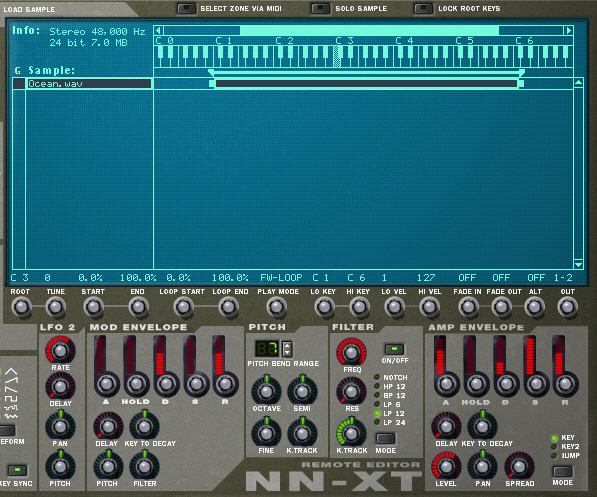Click the Amp Envelope PAN knob
The width and height of the screenshot is (597, 497).
click(482, 467)
